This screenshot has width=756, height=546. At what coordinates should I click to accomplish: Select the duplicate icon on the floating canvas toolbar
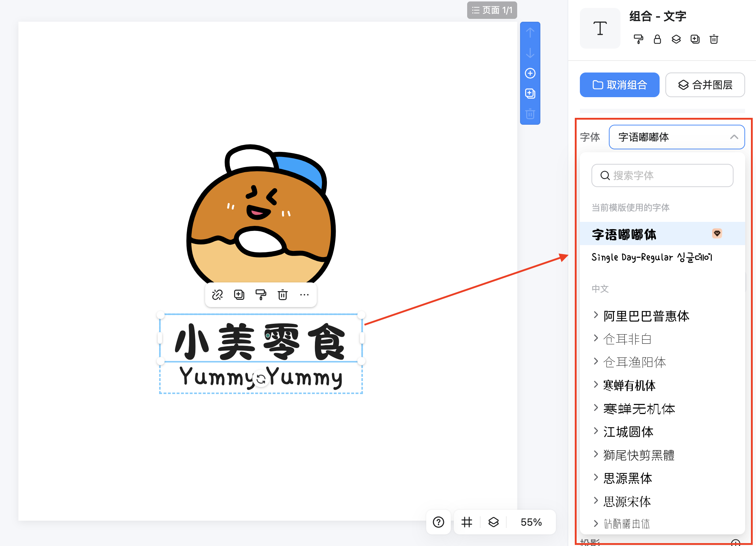click(x=239, y=295)
